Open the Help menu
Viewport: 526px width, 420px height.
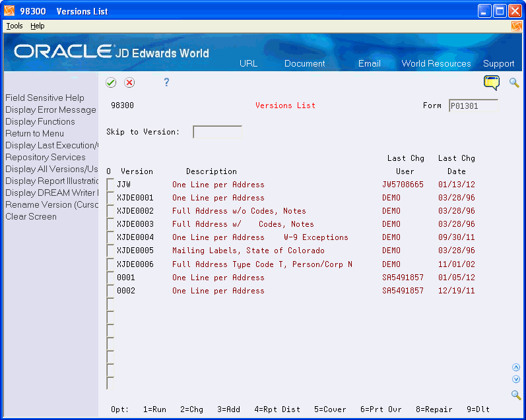click(x=37, y=26)
